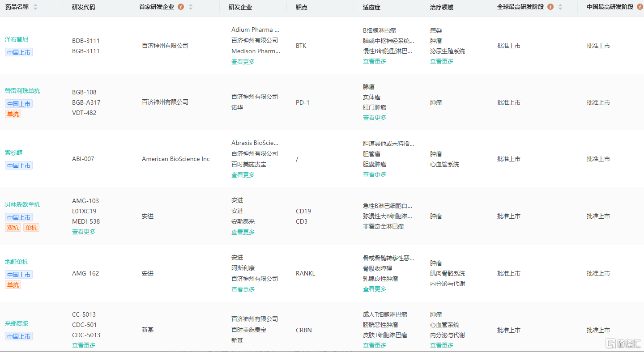Viewport: 644px width, 352px height.
Task: Expand 查看更多 in 来那度胺 治疗领域 cell
Action: pyautogui.click(x=442, y=345)
